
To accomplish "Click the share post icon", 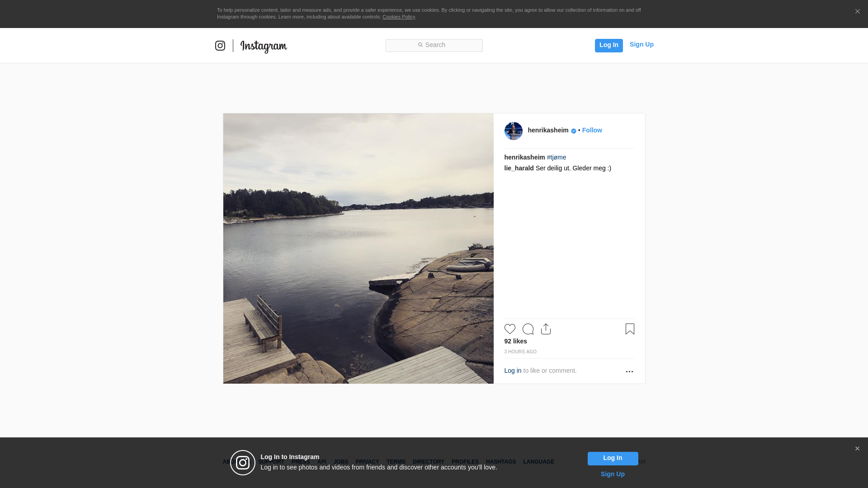I will tap(546, 329).
